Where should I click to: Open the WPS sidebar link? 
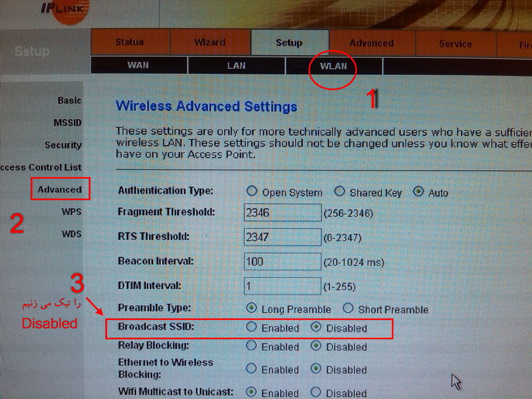click(x=72, y=212)
